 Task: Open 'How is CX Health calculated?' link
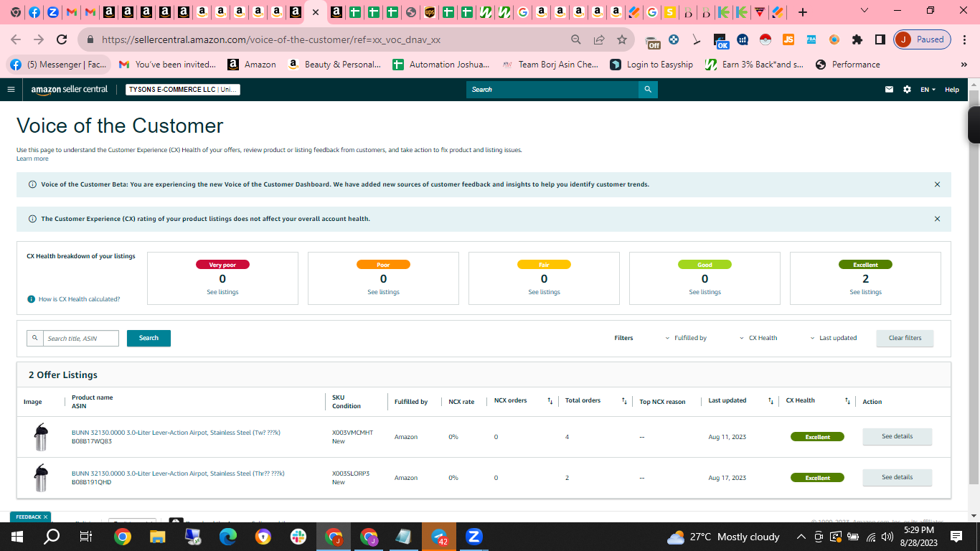tap(79, 299)
